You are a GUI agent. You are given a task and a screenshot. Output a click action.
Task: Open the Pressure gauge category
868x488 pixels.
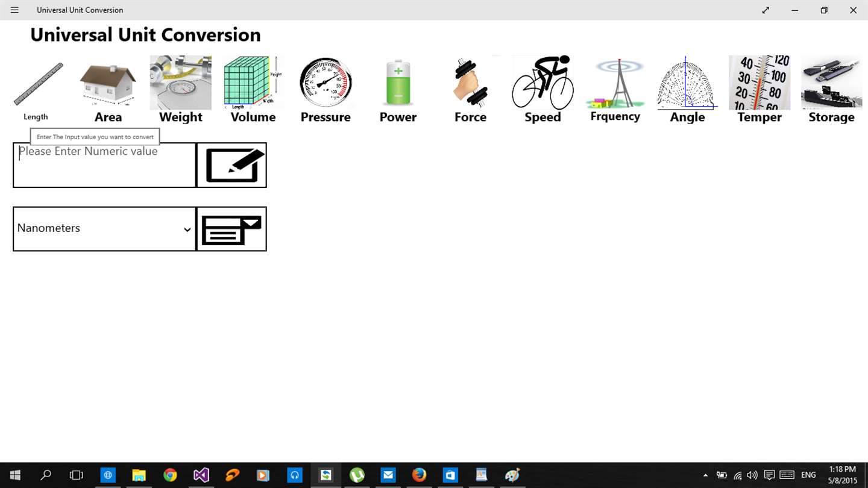[325, 83]
